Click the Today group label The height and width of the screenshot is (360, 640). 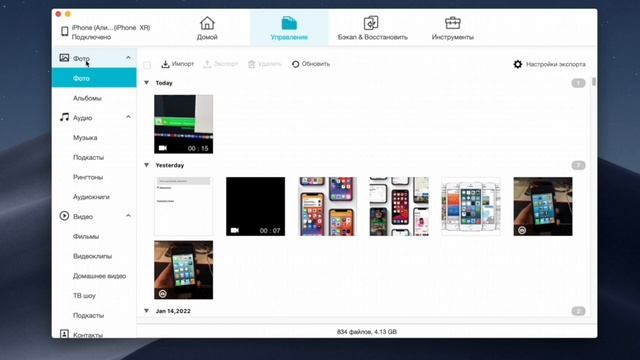pyautogui.click(x=164, y=83)
